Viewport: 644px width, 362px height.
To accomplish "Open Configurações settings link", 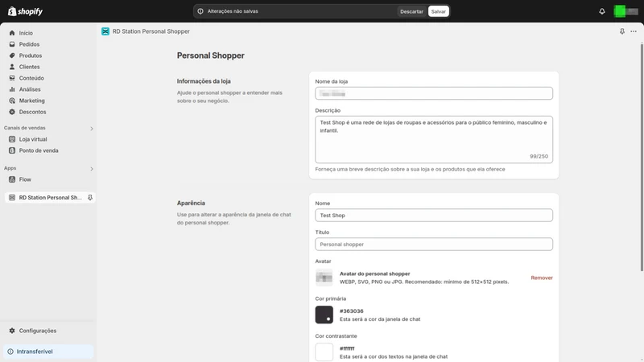I will coord(37,331).
